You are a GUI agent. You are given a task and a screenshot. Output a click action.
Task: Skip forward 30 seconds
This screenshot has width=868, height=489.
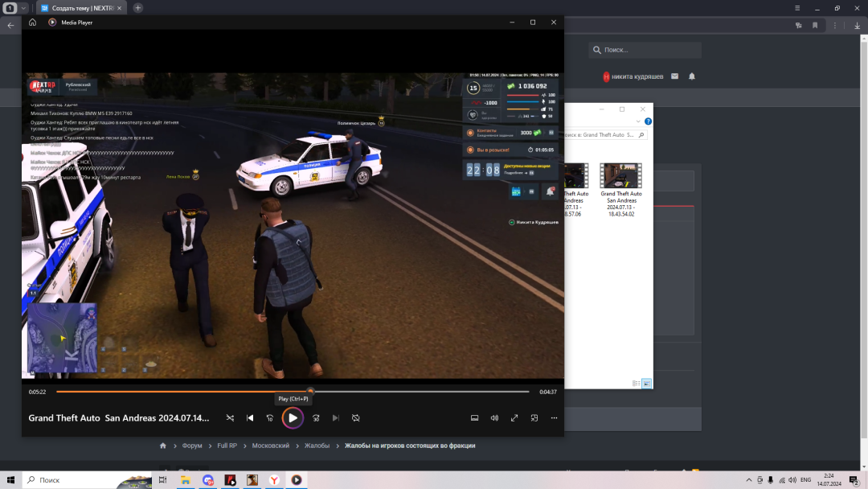(x=316, y=418)
